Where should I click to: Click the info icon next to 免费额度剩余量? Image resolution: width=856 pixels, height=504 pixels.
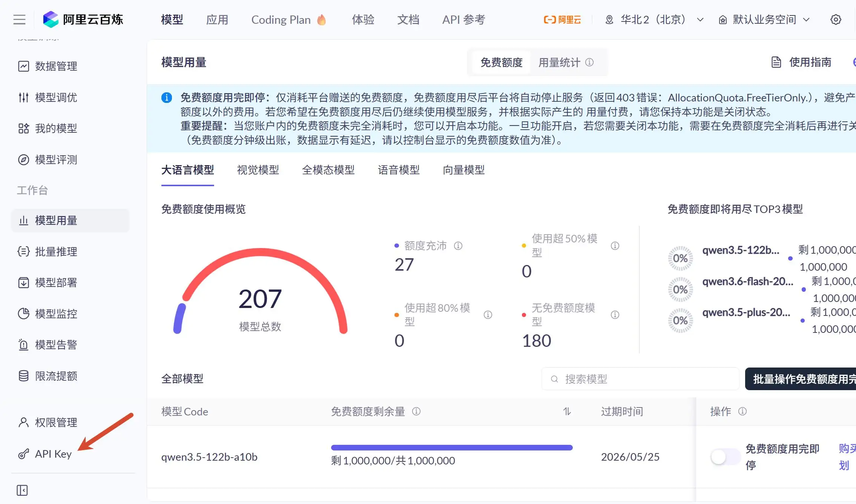pyautogui.click(x=416, y=411)
